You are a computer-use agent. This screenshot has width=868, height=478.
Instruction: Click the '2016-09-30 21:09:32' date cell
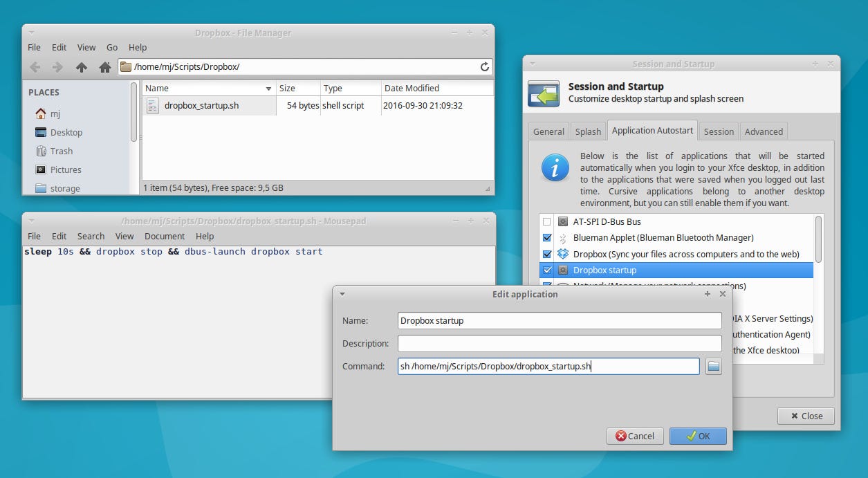coord(423,106)
